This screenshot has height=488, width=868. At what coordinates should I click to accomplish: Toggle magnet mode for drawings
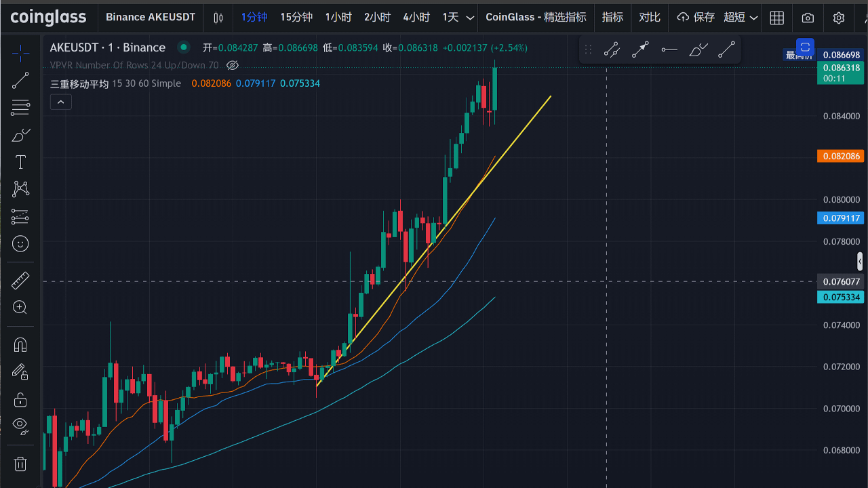20,344
